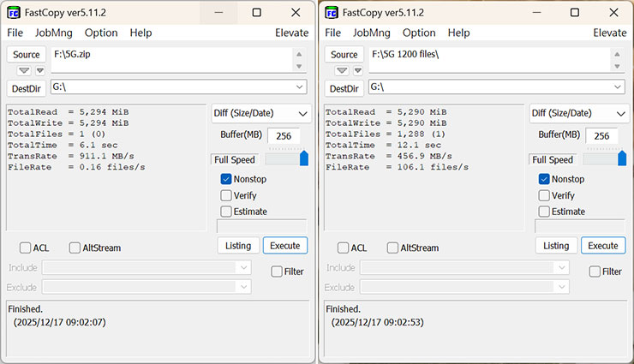Click small source arrow button in right window
This screenshot has width=634, height=364.
tap(357, 71)
